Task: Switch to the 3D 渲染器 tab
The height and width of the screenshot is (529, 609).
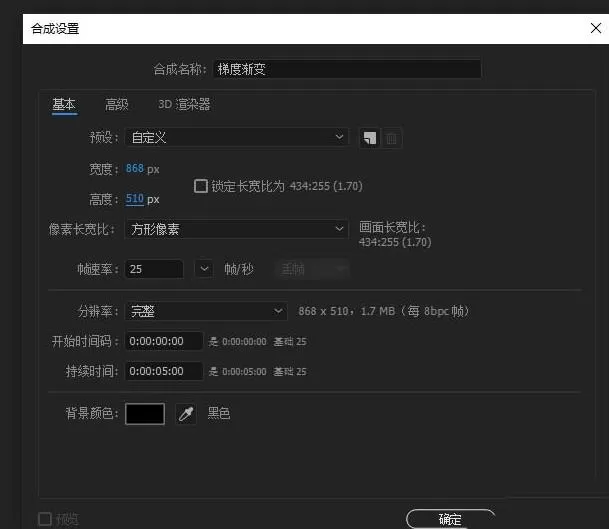Action: coord(184,104)
